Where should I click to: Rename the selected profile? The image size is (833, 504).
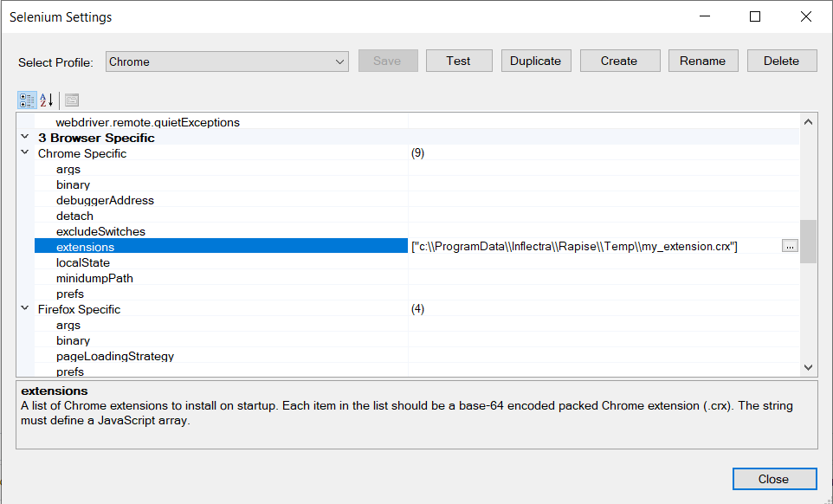click(702, 61)
